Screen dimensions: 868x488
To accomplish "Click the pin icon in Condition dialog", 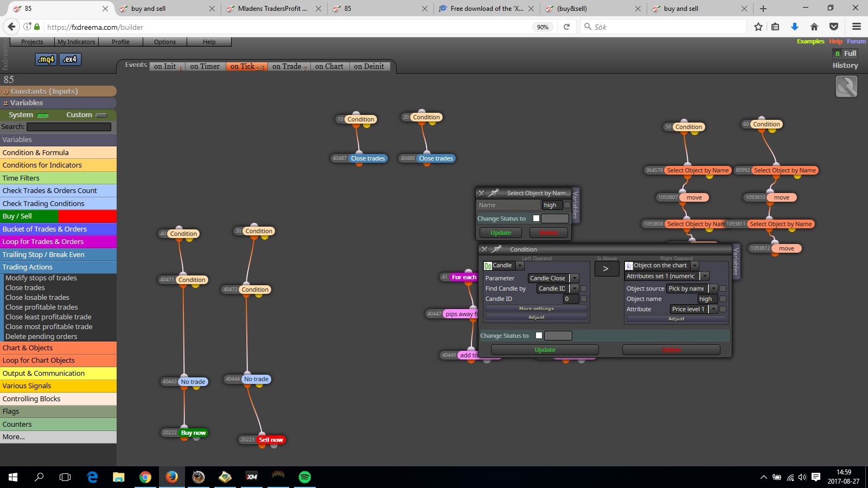I will point(496,249).
